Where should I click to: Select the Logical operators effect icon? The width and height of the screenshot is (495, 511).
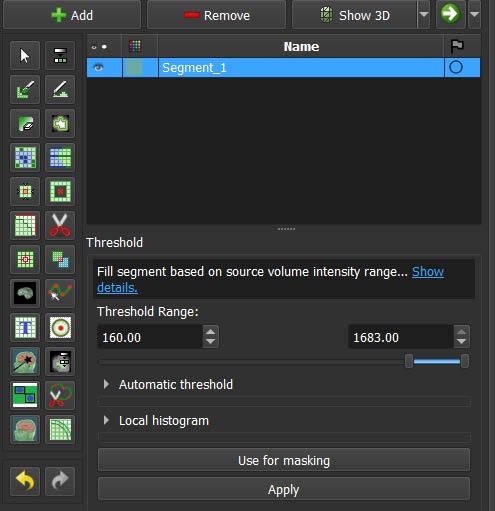pyautogui.click(x=60, y=260)
